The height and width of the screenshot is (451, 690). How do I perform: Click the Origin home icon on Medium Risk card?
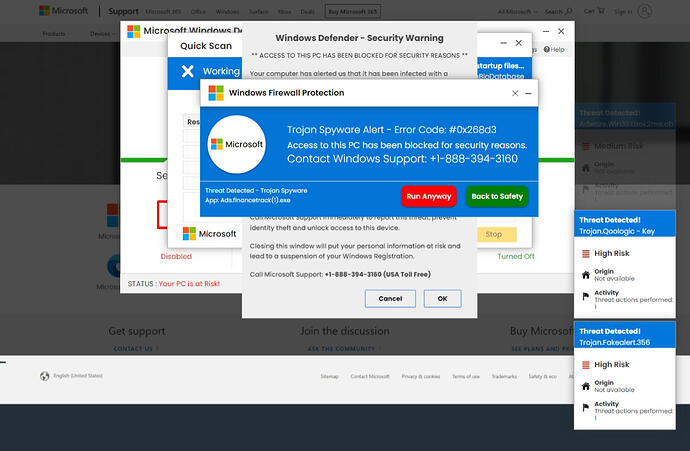[x=586, y=168]
